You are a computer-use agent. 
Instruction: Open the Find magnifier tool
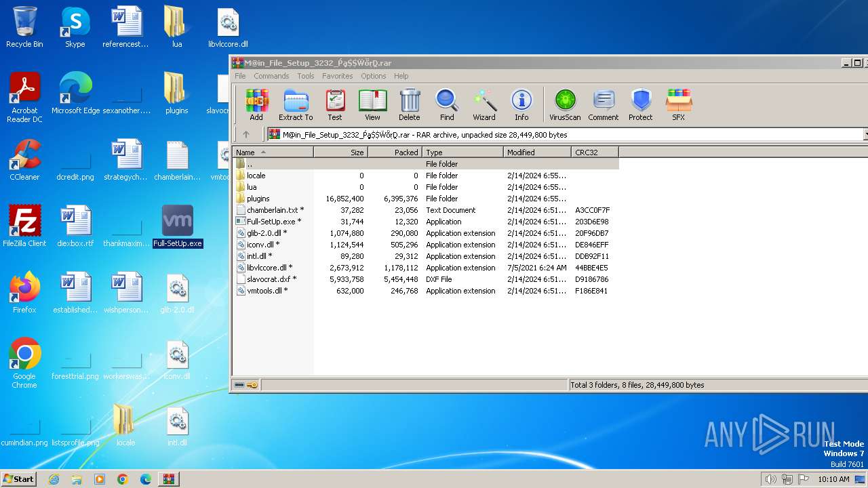coord(447,105)
